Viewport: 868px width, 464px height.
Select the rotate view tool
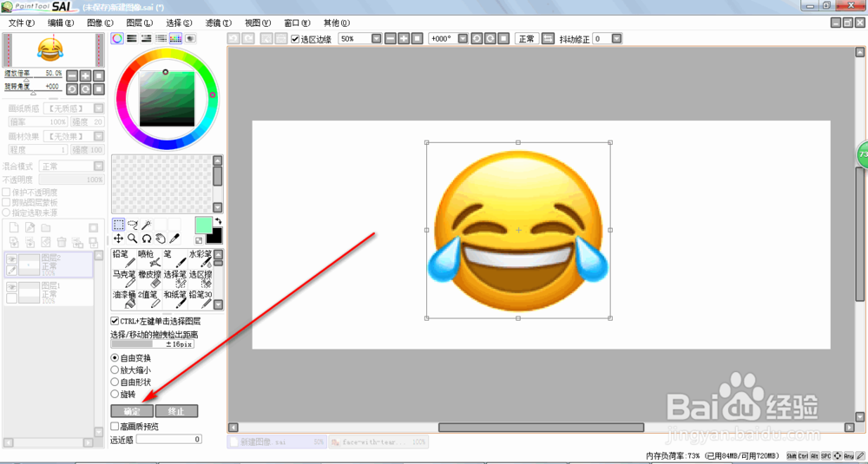pyautogui.click(x=146, y=239)
